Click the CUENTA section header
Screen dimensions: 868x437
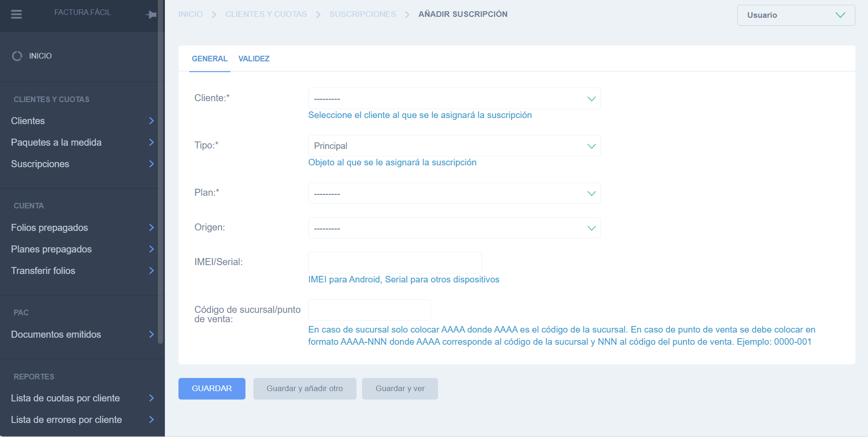coord(29,206)
